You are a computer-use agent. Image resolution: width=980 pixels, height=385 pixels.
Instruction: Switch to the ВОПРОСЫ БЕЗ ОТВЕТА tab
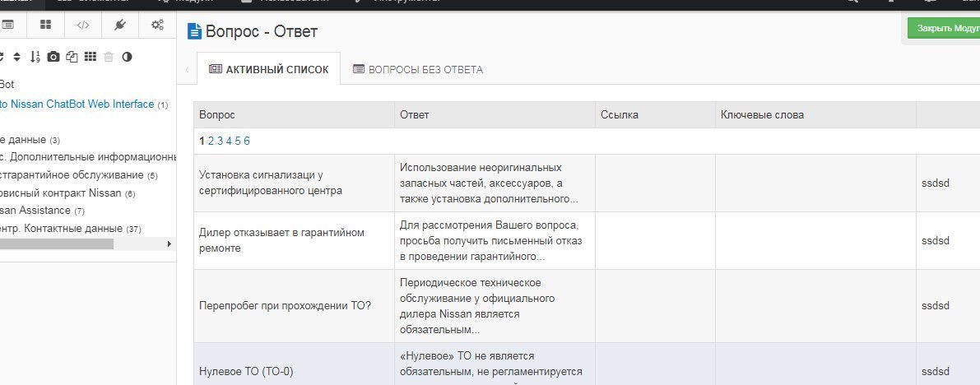click(417, 70)
